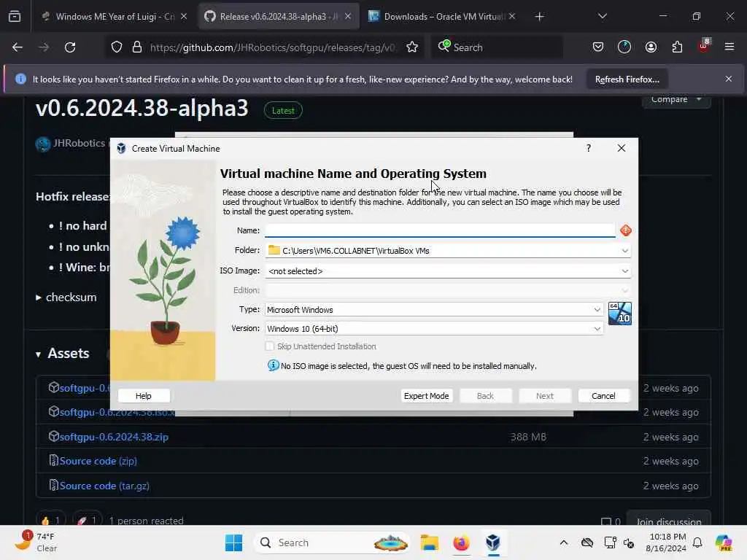Viewport: 747px width, 560px height.
Task: Reload the page with refresh icon
Action: click(x=70, y=47)
